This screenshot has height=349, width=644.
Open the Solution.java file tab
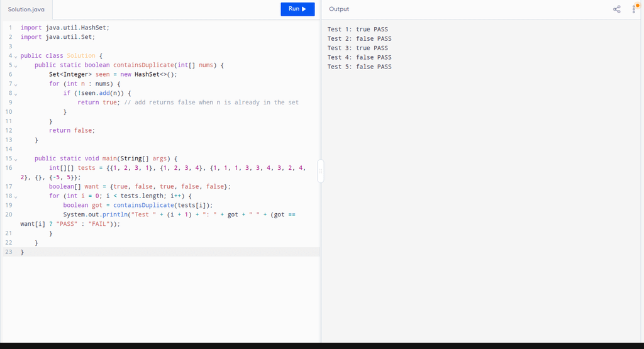26,9
